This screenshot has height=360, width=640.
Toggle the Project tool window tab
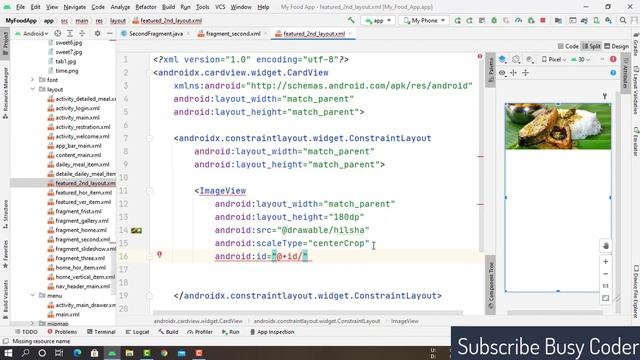coord(5,43)
